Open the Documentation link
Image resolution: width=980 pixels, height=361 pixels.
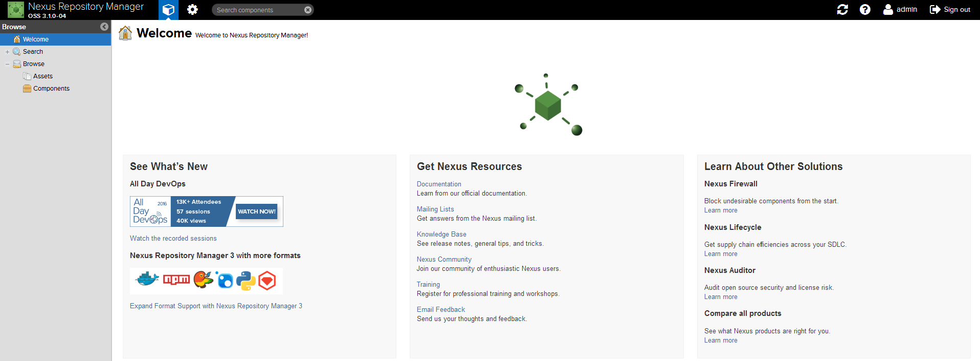439,184
